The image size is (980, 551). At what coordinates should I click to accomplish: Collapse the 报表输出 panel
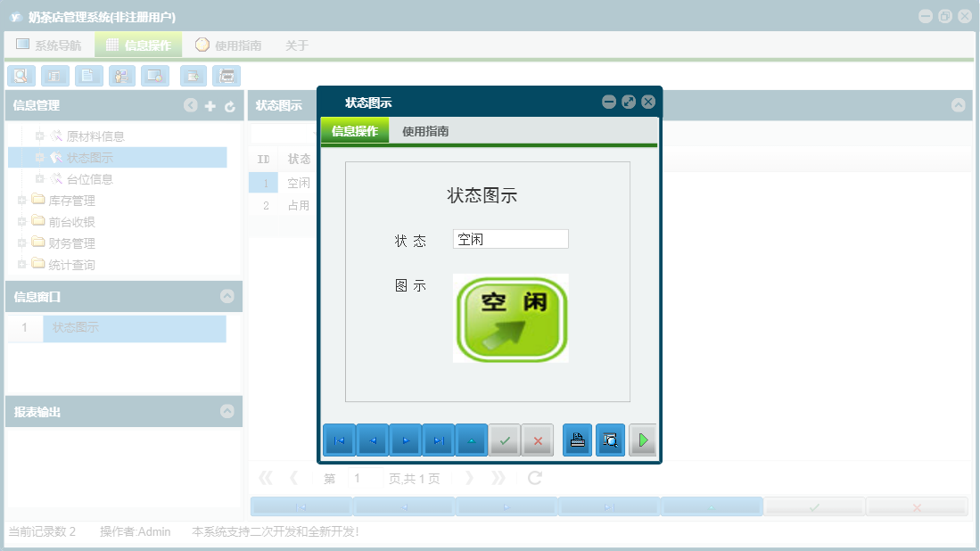point(229,411)
